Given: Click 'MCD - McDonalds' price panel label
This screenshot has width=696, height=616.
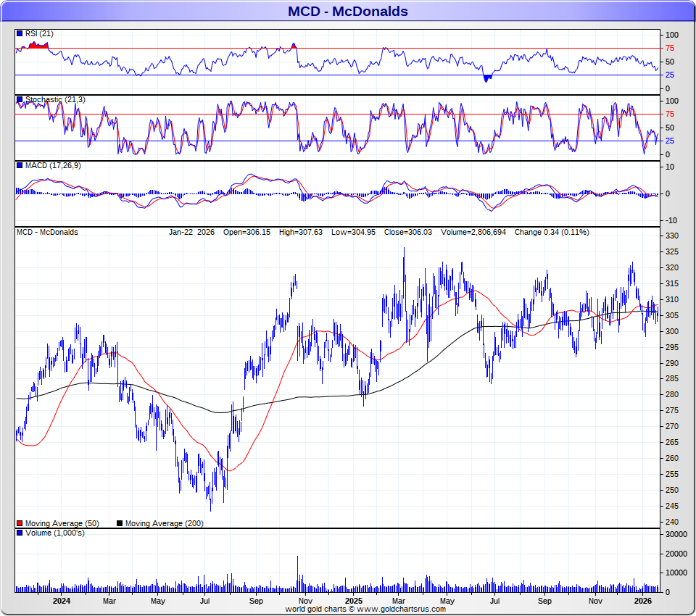Looking at the screenshot, I should pos(47,232).
